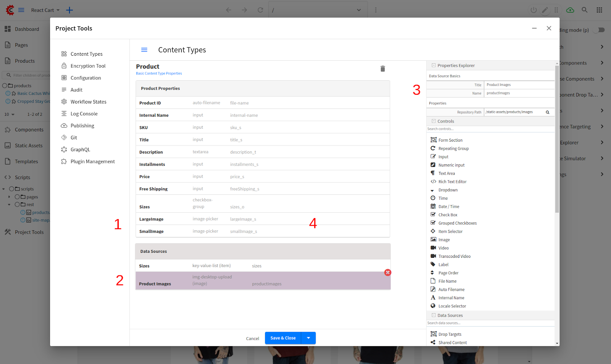Click the trash icon to delete Product

(383, 69)
